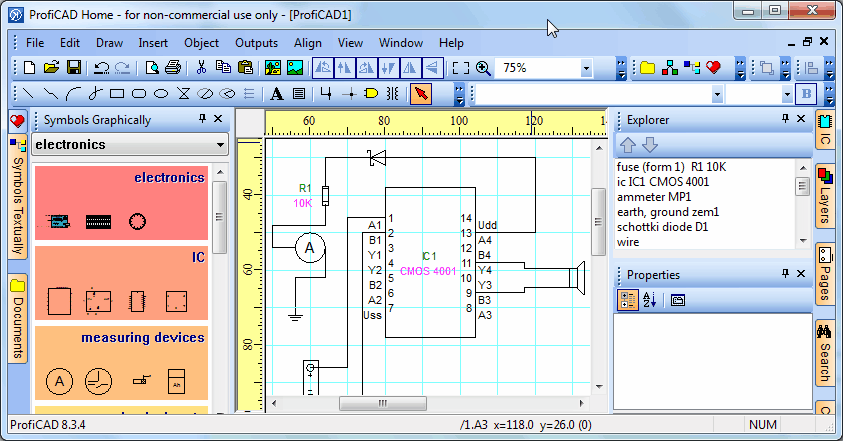The image size is (843, 441).
Task: Open the electronics category dropdown
Action: (x=220, y=145)
